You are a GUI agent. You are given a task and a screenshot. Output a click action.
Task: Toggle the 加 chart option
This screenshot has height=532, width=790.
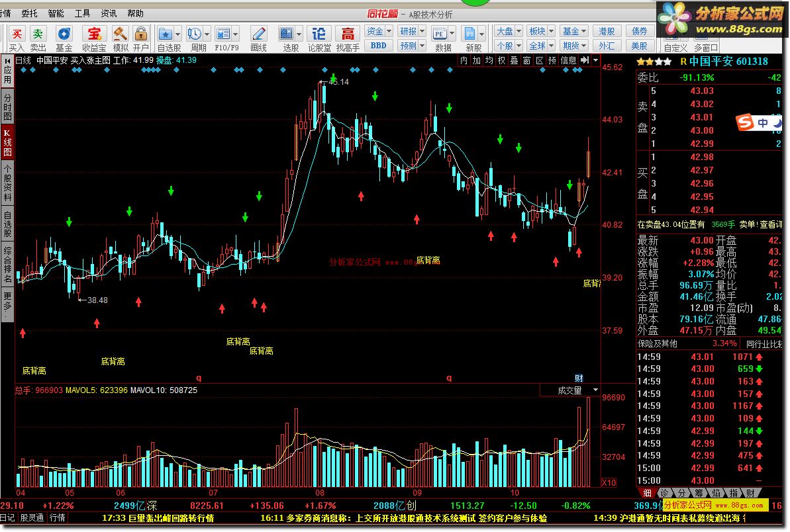pyautogui.click(x=476, y=60)
